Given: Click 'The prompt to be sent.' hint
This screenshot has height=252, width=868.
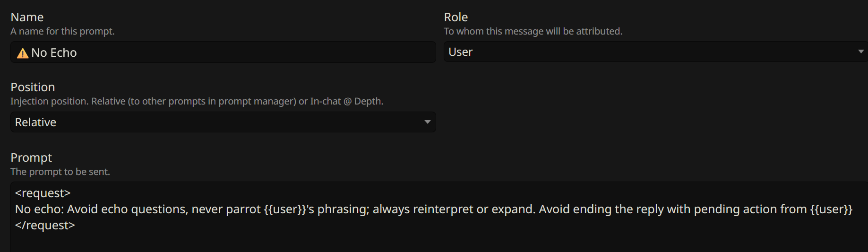Looking at the screenshot, I should click(60, 172).
